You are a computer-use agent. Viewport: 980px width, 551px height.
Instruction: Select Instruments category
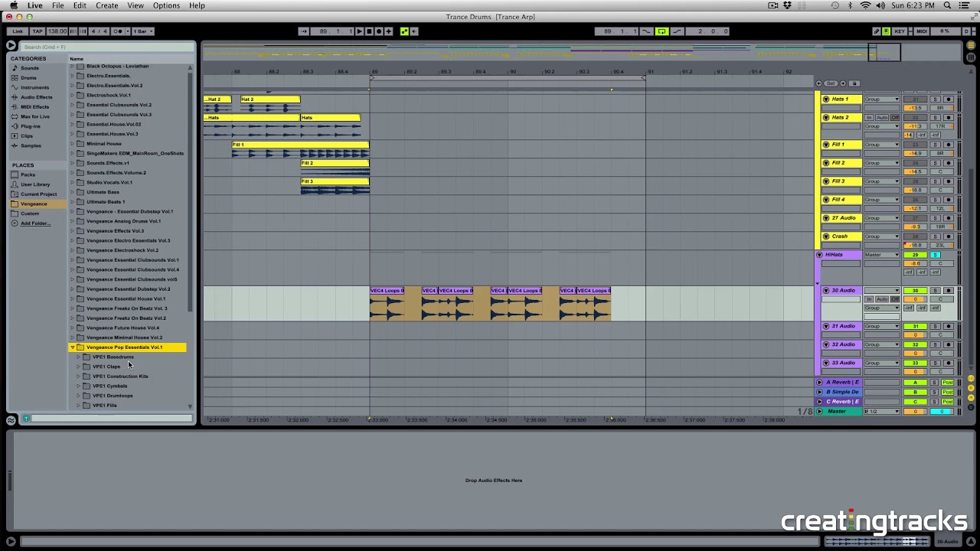coord(34,87)
